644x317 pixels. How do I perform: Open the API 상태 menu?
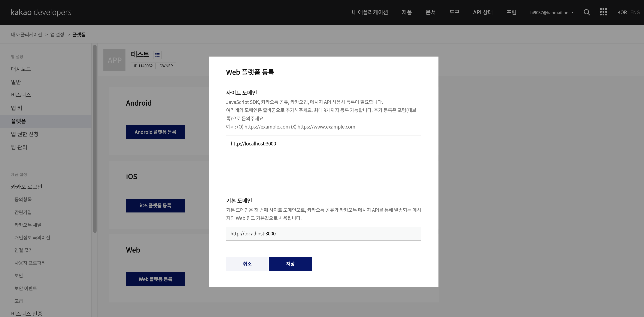[483, 12]
